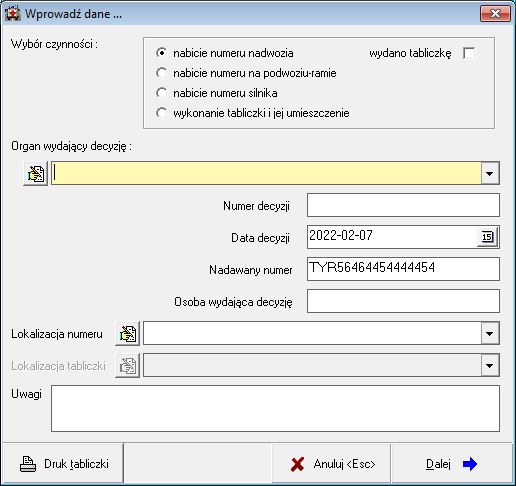
Task: Open dictionary icon beside Organ wydający decyzję field
Action: tap(36, 173)
